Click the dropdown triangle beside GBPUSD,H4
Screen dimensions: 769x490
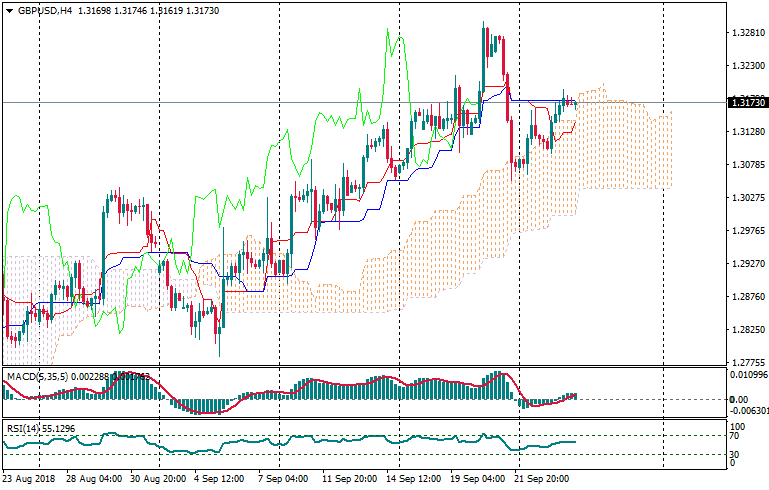tap(8, 10)
